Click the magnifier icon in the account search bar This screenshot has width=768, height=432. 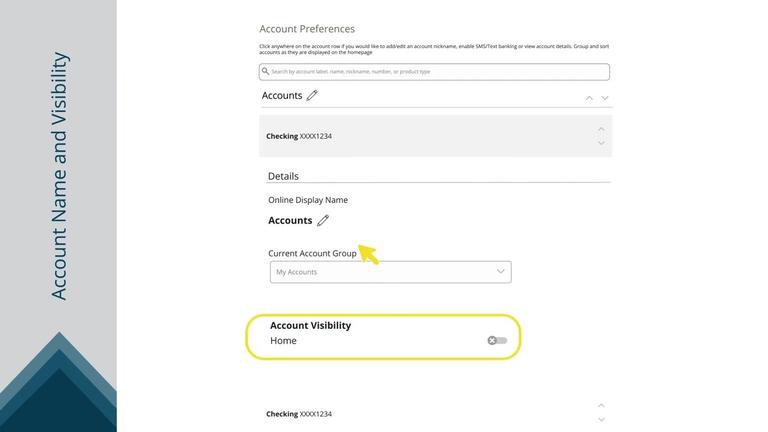tap(266, 72)
